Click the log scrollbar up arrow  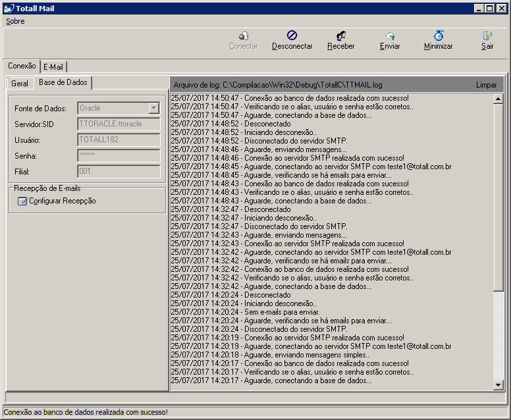pos(498,99)
